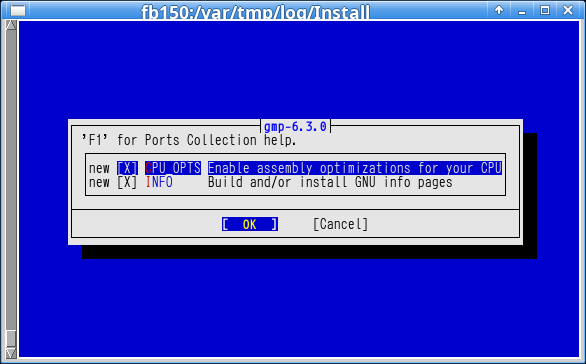Viewport: 586px width, 364px height.
Task: Click the scrollbar down arrow
Action: coord(11,353)
